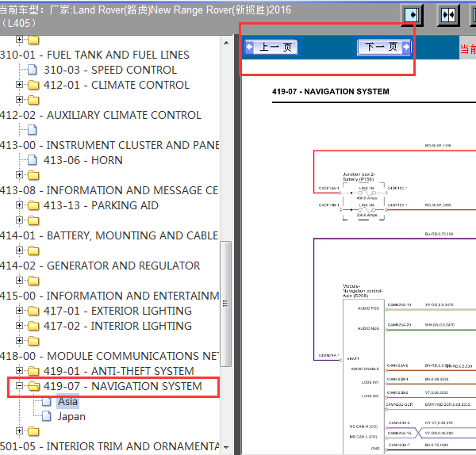This screenshot has height=455, width=476.
Task: Select 414-01 - BATTERY, MOUNTING AND CABLES label
Action: 109,235
